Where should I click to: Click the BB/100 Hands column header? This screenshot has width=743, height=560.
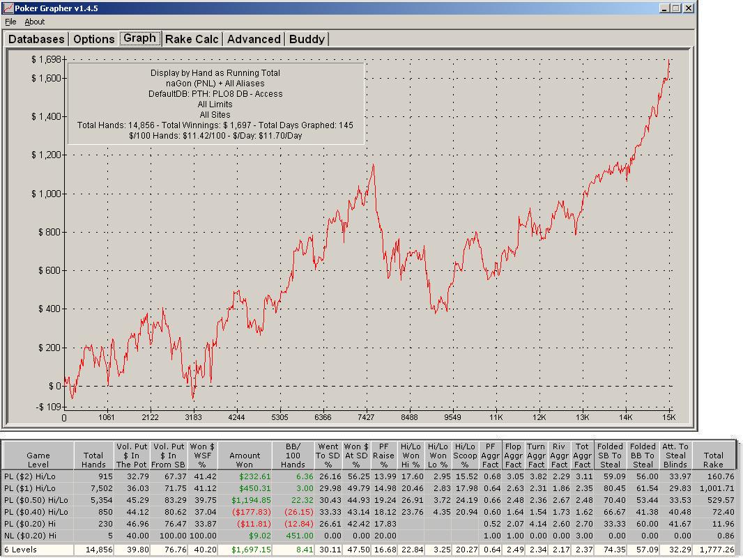click(x=293, y=456)
